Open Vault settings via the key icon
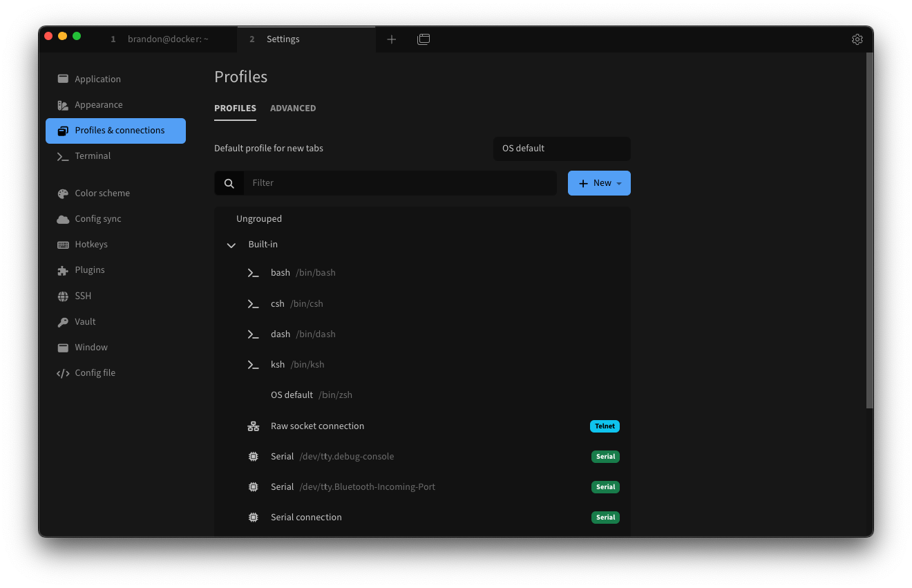912x588 pixels. point(63,321)
